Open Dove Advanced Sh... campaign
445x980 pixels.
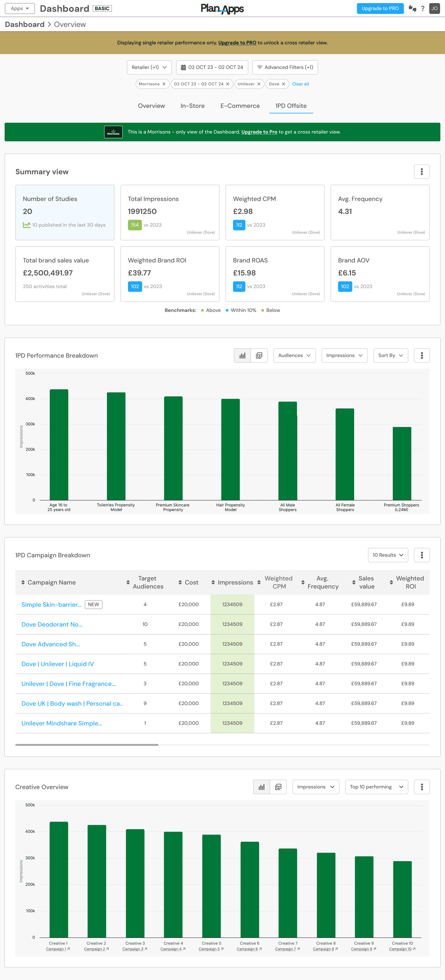pos(51,644)
